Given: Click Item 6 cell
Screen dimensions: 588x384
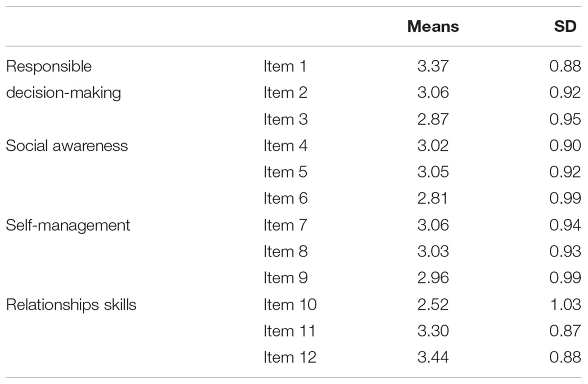Looking at the screenshot, I should pos(285,199).
